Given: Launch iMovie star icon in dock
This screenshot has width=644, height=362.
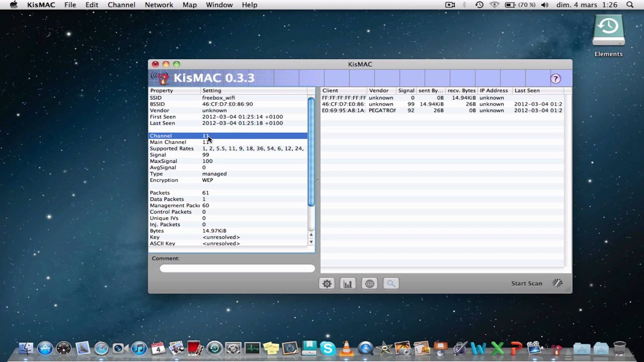Looking at the screenshot, I should pos(385,348).
